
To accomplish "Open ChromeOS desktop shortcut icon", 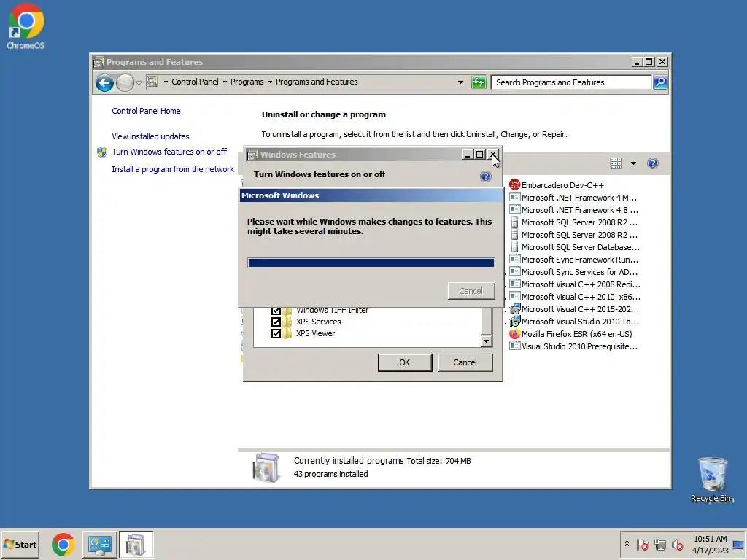I will (x=26, y=26).
